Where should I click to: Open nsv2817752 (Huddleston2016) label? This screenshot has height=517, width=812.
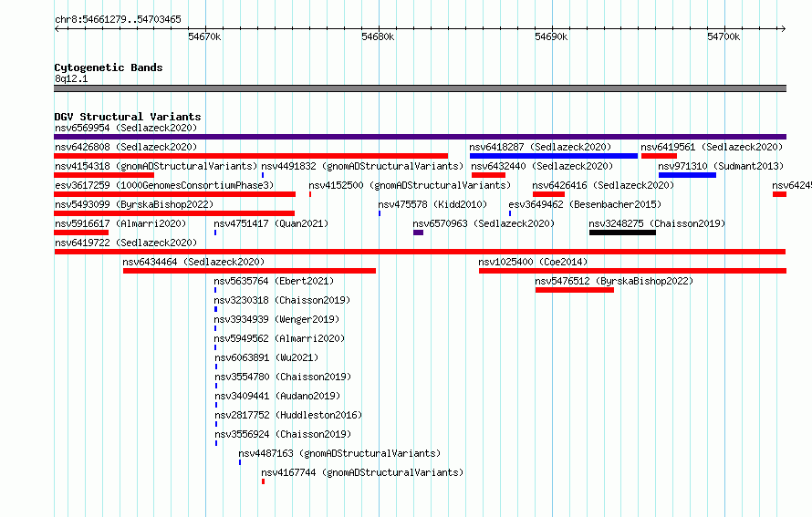tap(288, 415)
